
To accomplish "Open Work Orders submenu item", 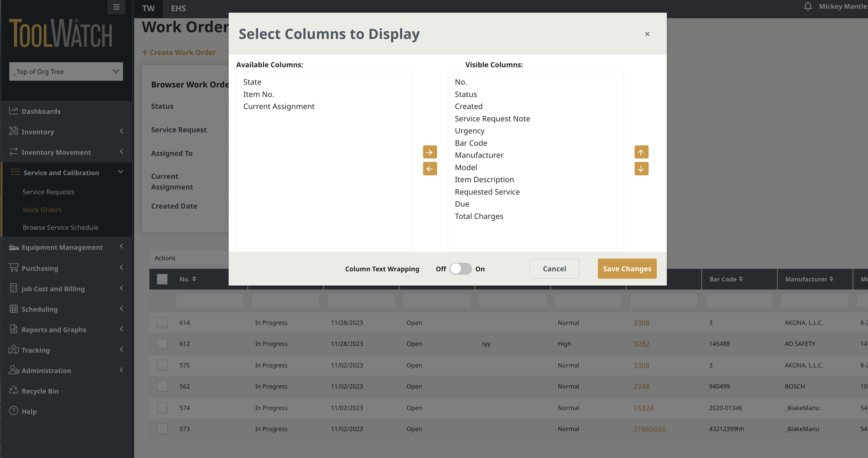I will coord(42,210).
